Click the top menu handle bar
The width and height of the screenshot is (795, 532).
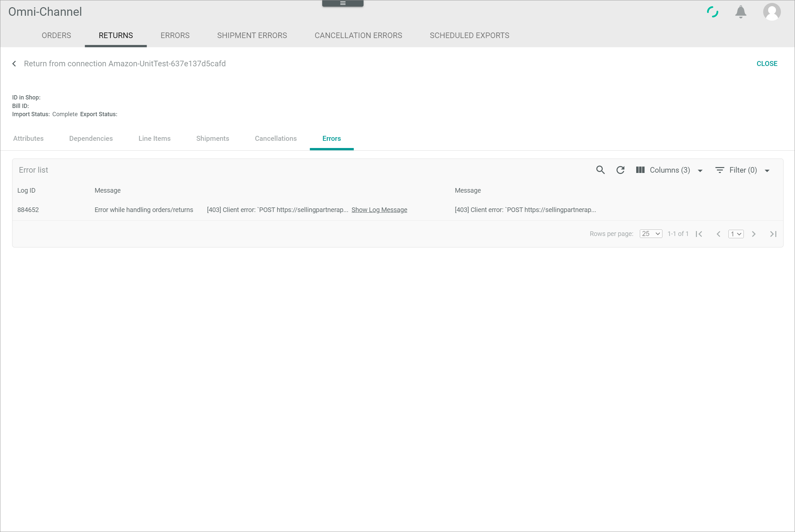pyautogui.click(x=343, y=3)
